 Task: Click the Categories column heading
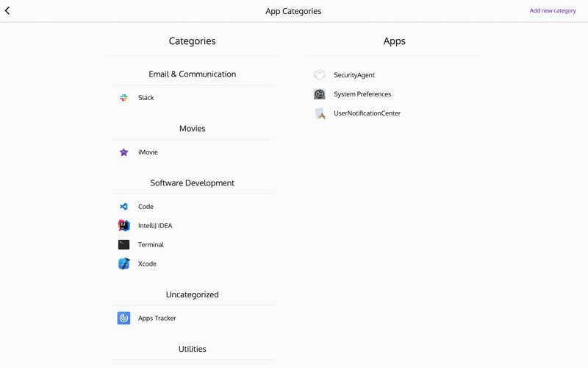[192, 41]
